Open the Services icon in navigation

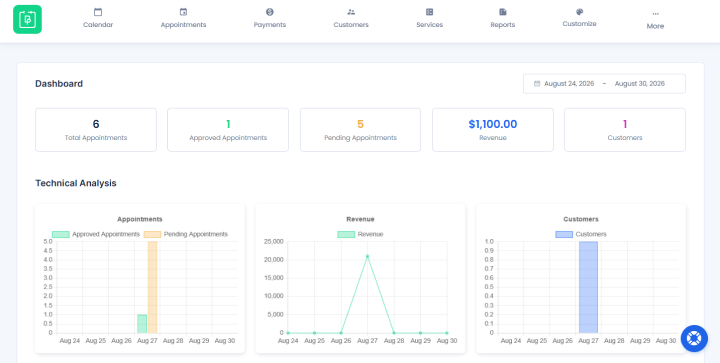point(429,12)
